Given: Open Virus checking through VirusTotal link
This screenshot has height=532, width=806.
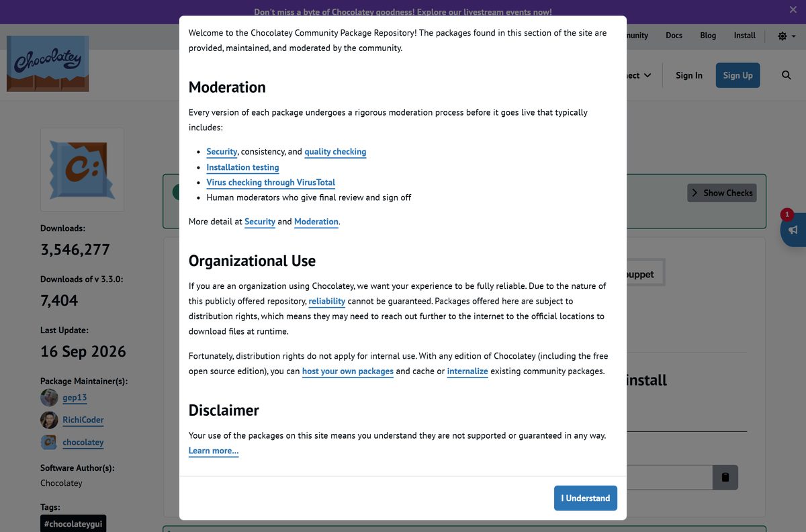Looking at the screenshot, I should pos(271,182).
